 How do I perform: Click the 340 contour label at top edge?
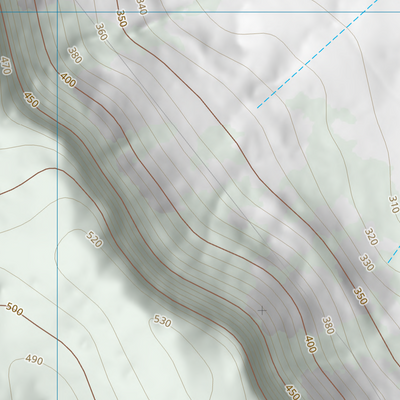pyautogui.click(x=142, y=7)
